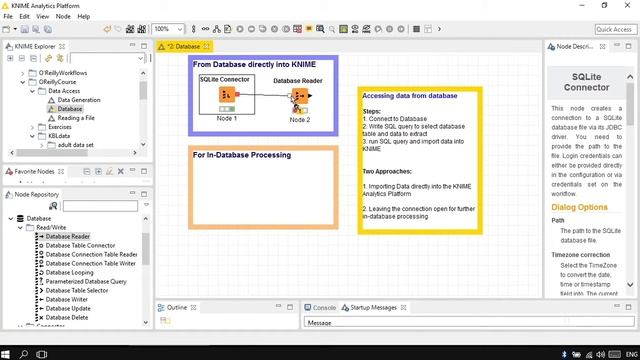
Task: Click the Execute selected nodes icon
Action: [240, 29]
